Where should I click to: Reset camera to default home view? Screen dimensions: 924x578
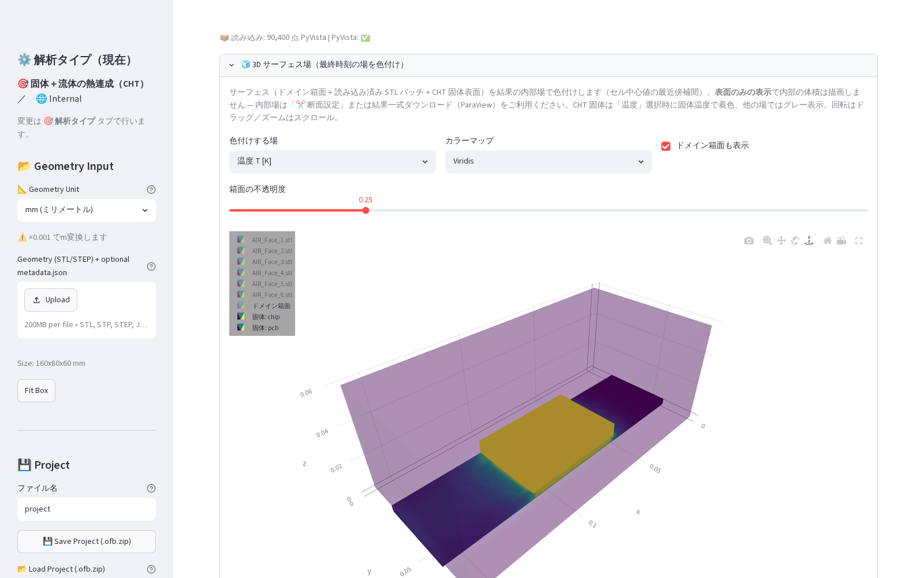tap(828, 240)
